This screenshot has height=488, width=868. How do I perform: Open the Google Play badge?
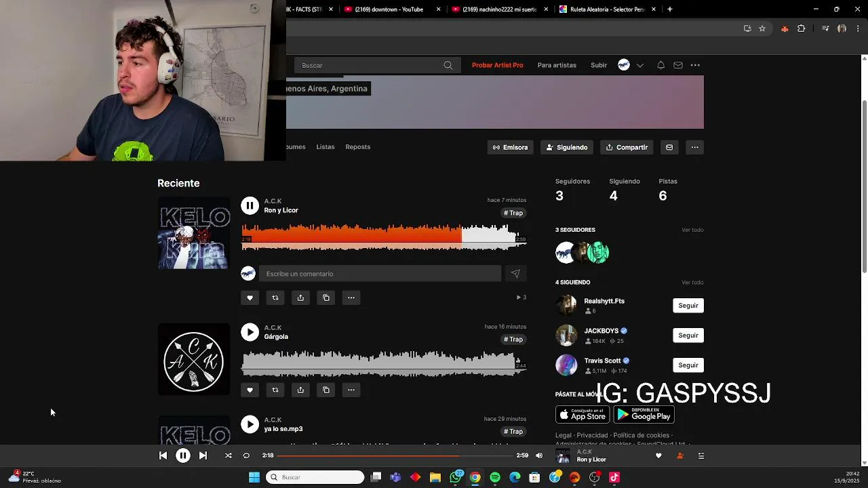(644, 414)
